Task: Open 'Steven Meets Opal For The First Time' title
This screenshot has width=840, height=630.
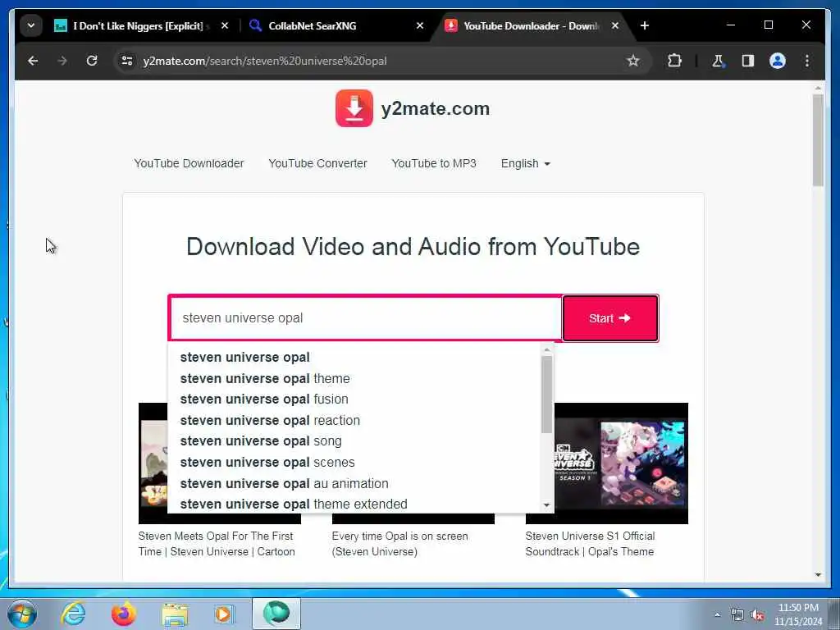Action: 217,544
